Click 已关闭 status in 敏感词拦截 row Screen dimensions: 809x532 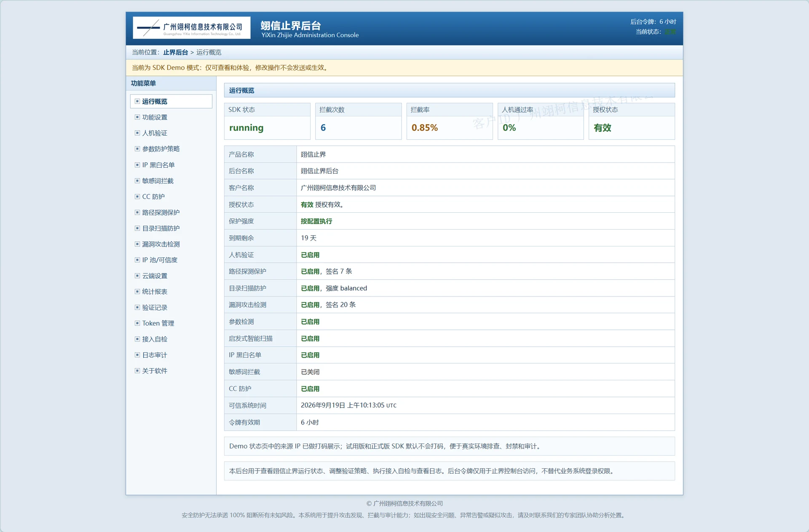click(310, 372)
